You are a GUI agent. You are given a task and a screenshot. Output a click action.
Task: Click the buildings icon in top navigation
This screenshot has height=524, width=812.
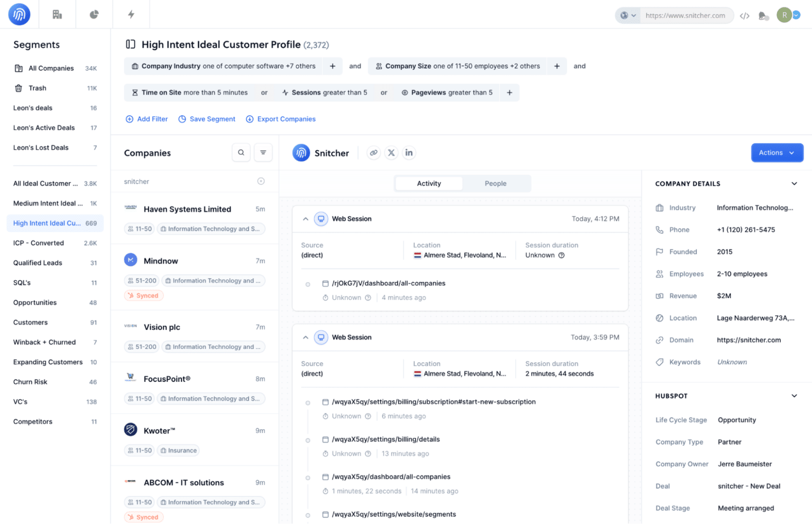57,14
